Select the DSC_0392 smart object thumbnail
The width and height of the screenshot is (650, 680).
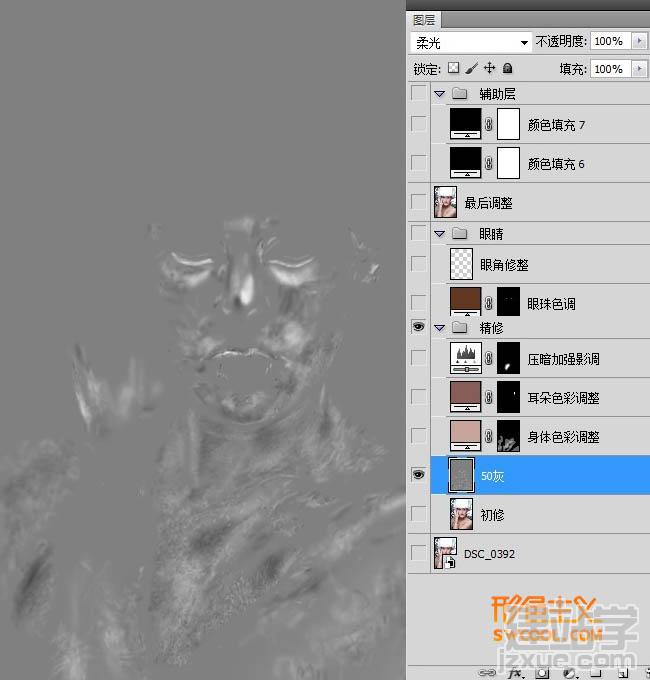(445, 553)
